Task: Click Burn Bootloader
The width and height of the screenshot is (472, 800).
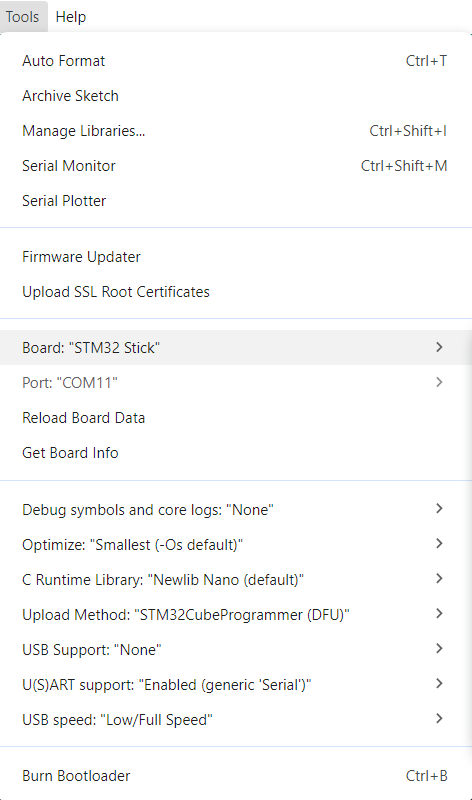Action: [236, 776]
